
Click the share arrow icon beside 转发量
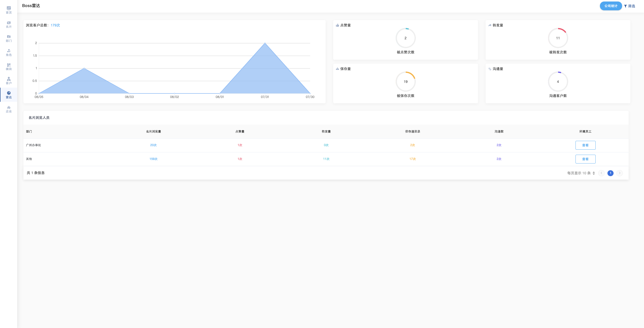click(490, 25)
